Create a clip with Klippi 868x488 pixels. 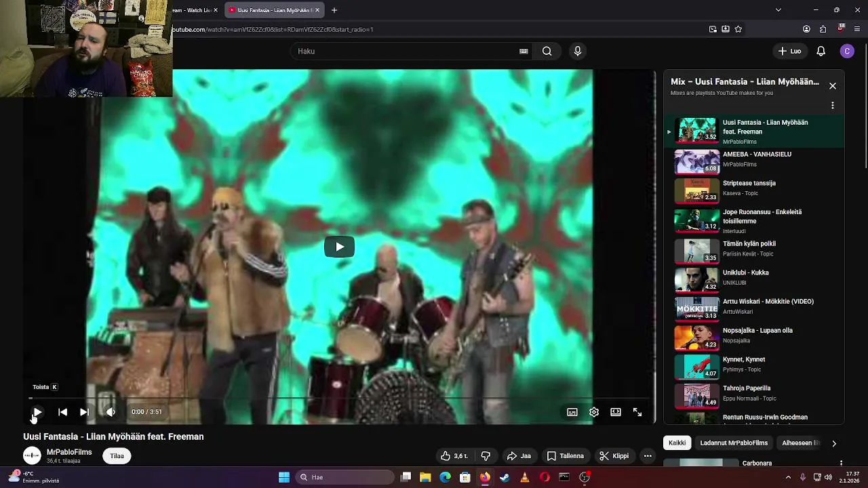(614, 456)
